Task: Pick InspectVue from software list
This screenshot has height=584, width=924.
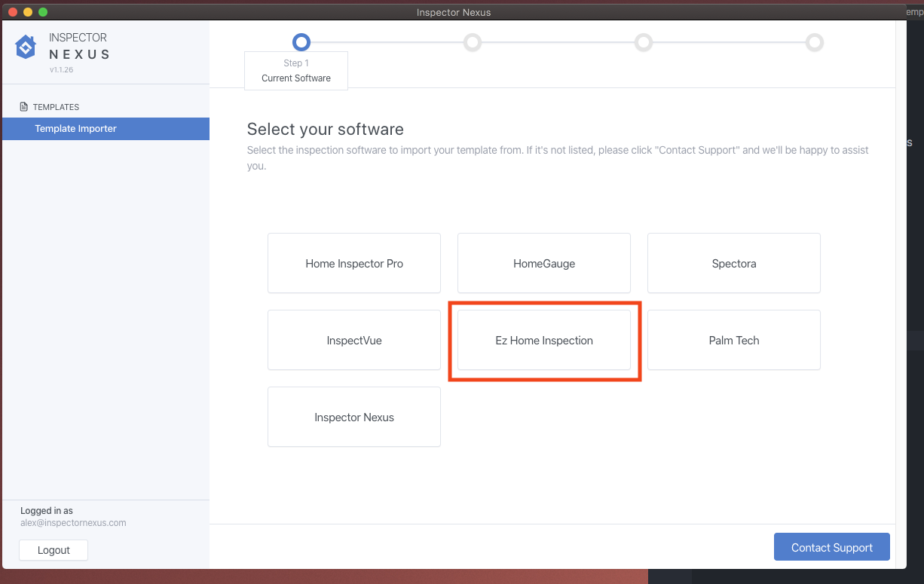Action: pyautogui.click(x=354, y=341)
